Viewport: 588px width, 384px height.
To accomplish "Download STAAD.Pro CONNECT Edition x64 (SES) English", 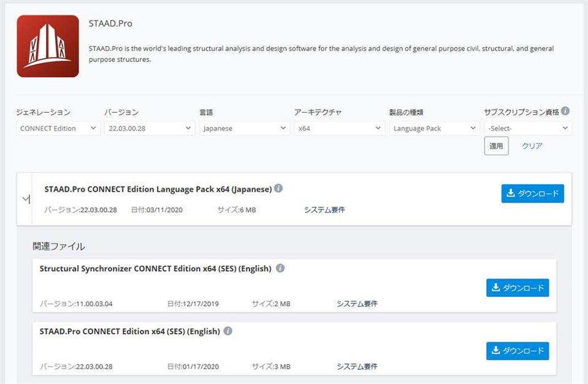I will 517,351.
